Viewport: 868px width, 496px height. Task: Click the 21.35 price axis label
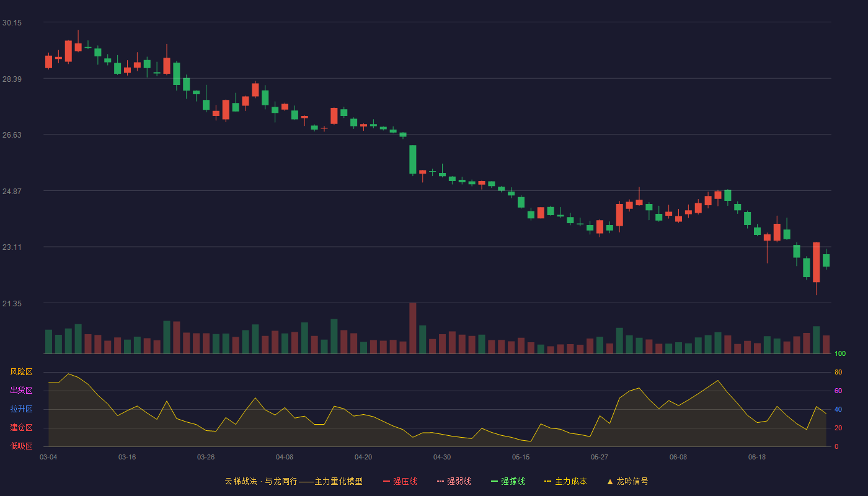pyautogui.click(x=12, y=304)
